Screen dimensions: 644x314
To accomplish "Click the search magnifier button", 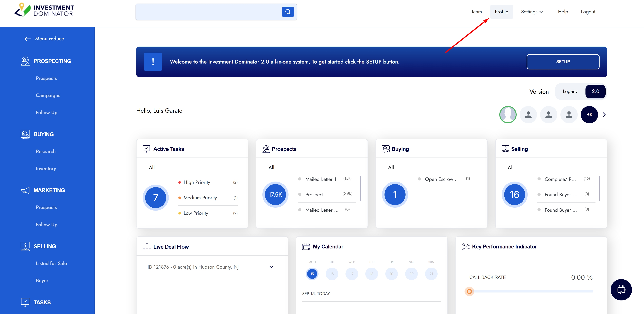I will point(288,12).
